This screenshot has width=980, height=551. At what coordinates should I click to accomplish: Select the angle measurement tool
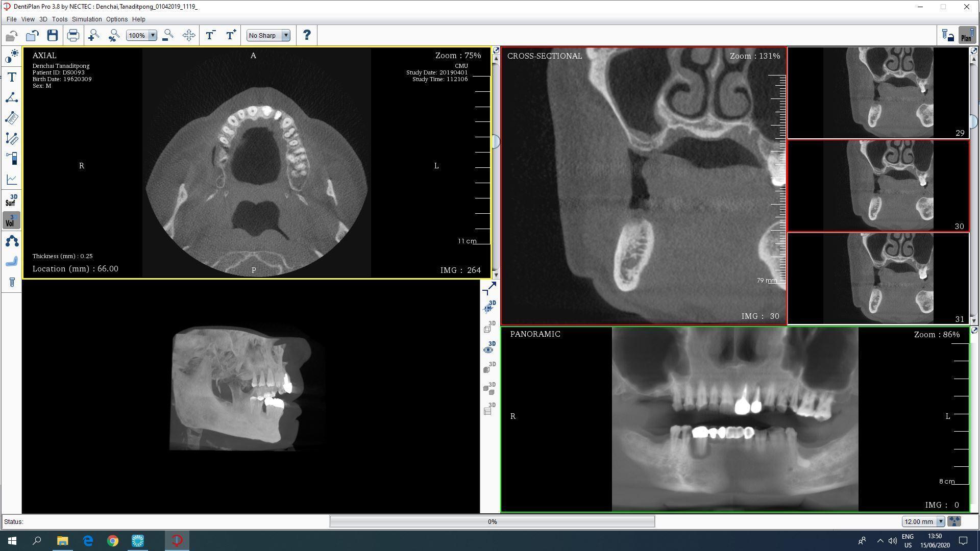coord(12,97)
